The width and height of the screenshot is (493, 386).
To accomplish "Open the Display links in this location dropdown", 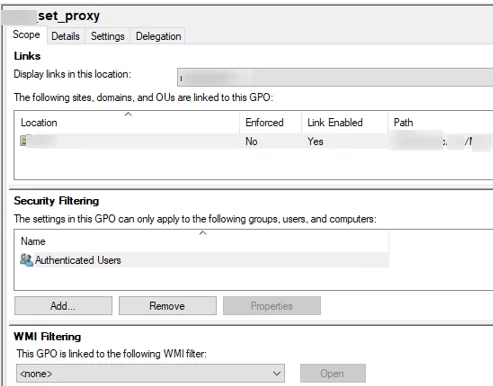I will tap(335, 78).
